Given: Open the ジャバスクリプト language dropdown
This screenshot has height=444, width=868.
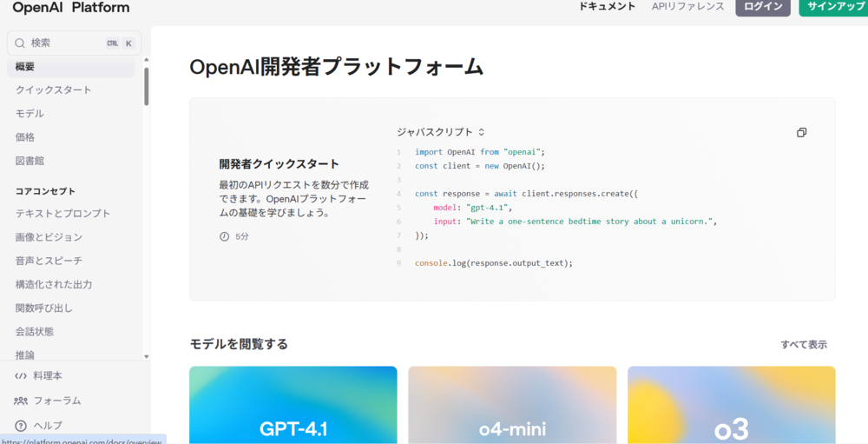Looking at the screenshot, I should [x=441, y=132].
